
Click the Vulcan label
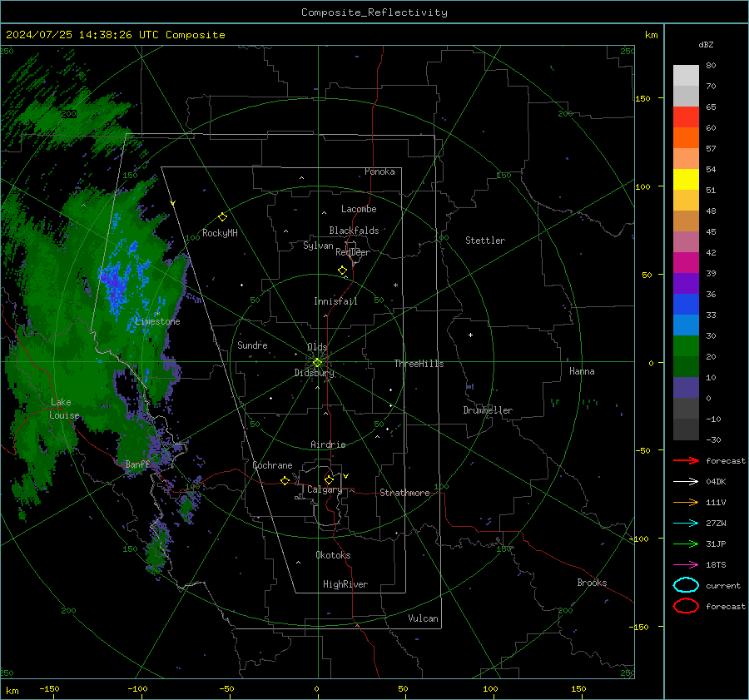423,618
